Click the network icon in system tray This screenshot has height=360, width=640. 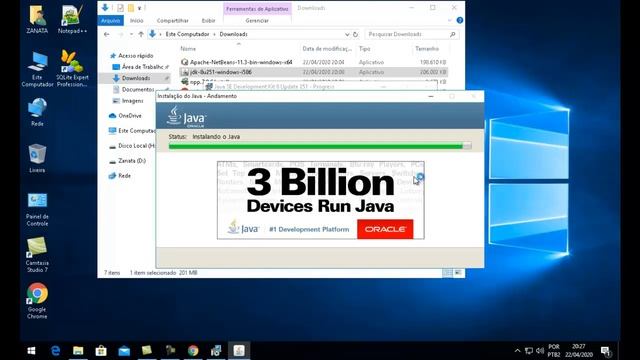click(x=529, y=351)
